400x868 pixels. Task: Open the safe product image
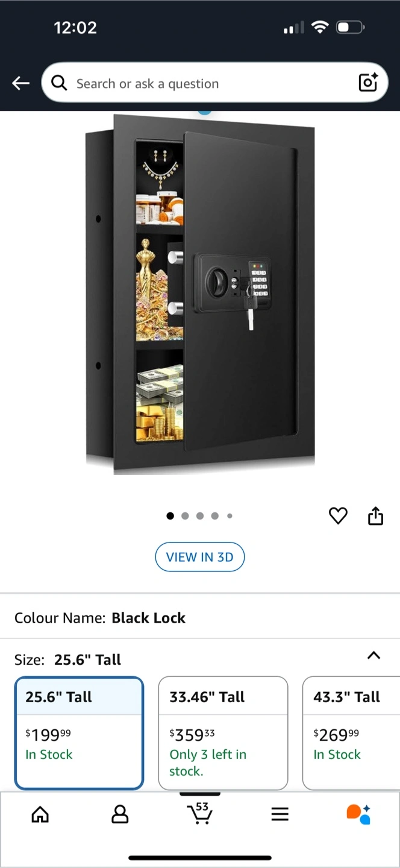pyautogui.click(x=200, y=294)
